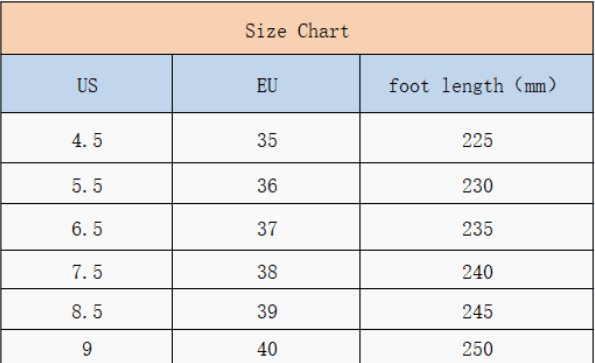Click the 225 foot length cell
The width and height of the screenshot is (595, 363).
[x=477, y=138]
